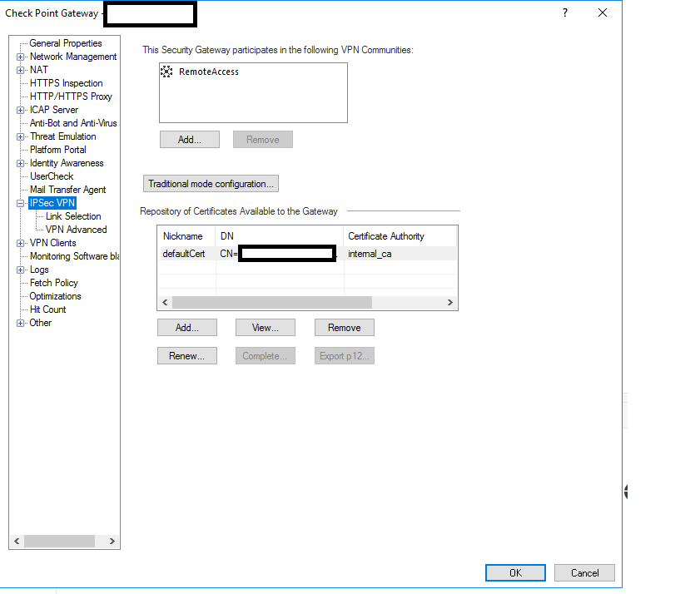Open Link Selection under IPSec VPN
The height and width of the screenshot is (594, 700).
[73, 216]
